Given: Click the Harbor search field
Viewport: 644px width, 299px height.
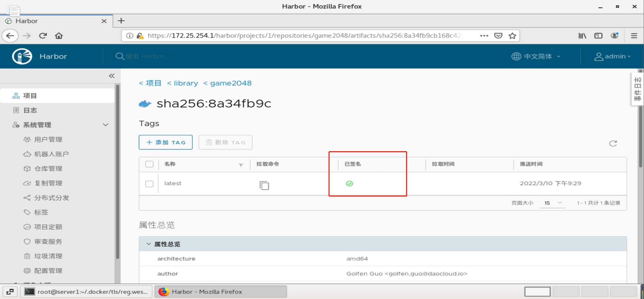Looking at the screenshot, I should point(148,56).
